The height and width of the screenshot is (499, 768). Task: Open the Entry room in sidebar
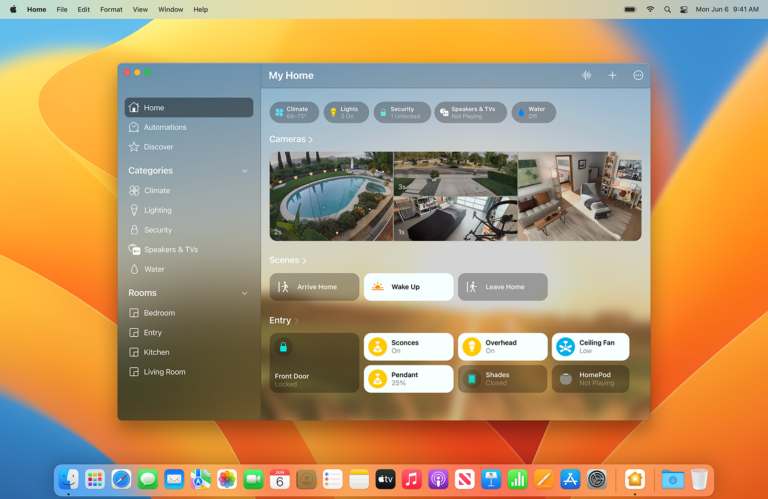(x=189, y=332)
